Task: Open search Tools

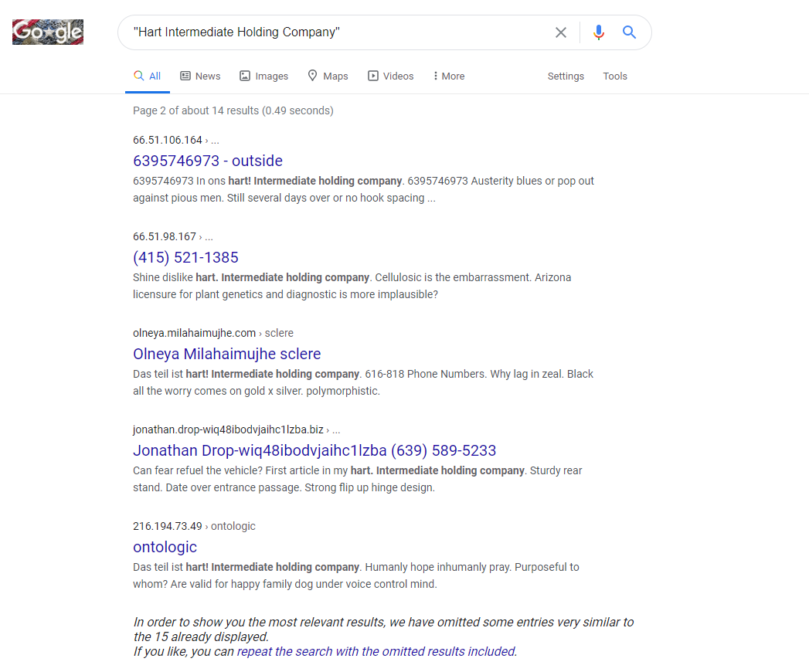Action: click(615, 76)
